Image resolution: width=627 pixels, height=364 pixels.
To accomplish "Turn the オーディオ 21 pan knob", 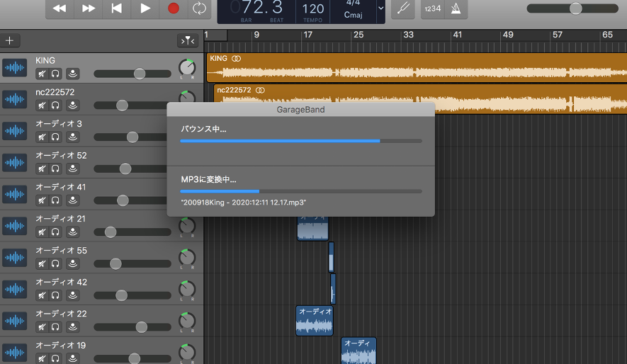I will click(x=187, y=226).
